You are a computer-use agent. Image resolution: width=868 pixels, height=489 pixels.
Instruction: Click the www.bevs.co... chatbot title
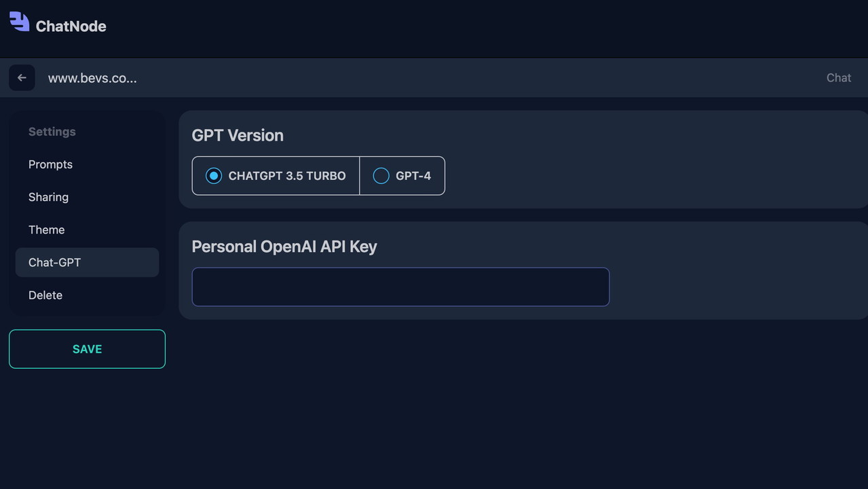(x=92, y=77)
